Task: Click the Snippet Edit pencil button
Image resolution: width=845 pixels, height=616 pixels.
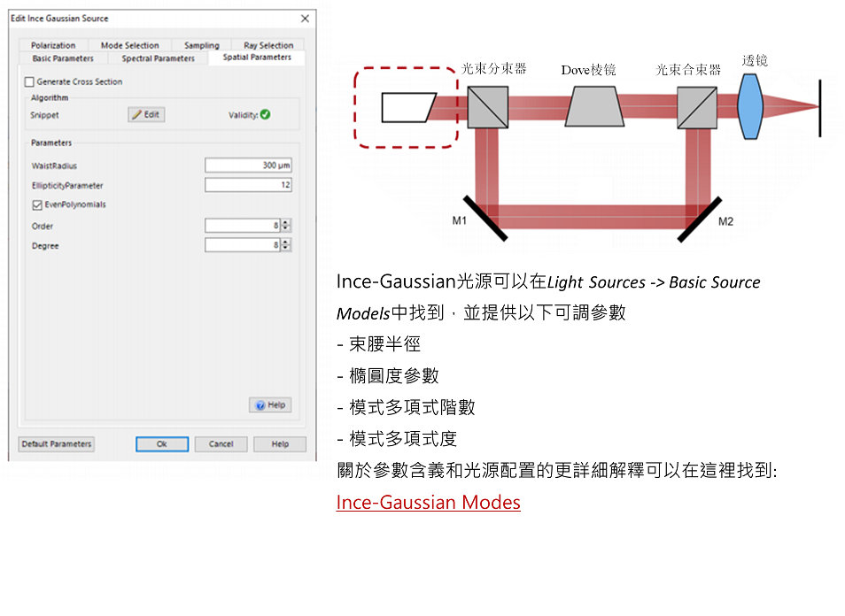Action: (146, 115)
